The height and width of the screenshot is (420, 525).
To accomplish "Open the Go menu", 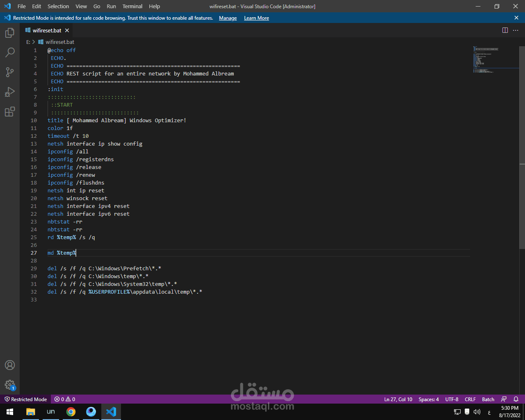I will click(x=97, y=6).
